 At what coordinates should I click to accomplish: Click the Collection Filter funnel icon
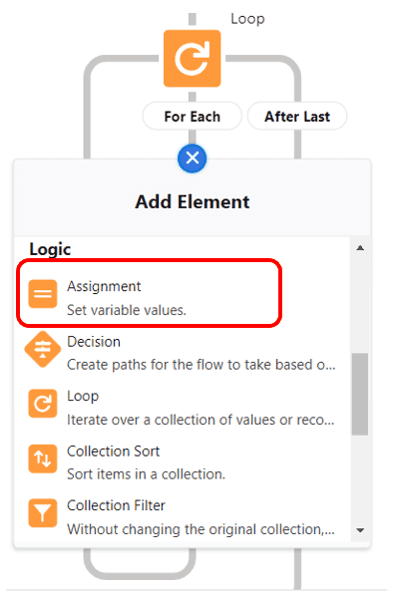click(43, 513)
